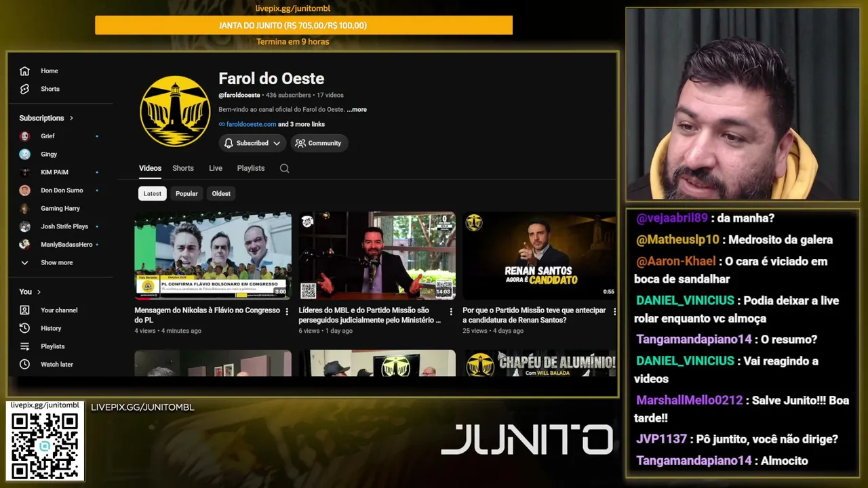
Task: Open Gaming Harry channel avatar
Action: (24, 209)
